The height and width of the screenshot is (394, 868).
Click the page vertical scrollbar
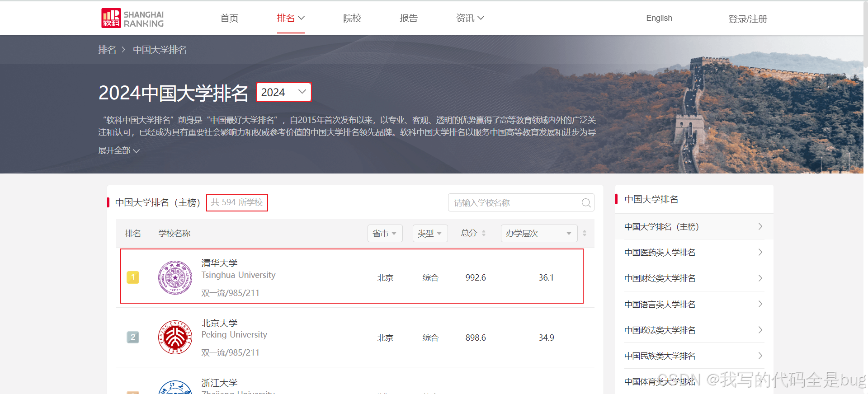(865, 34)
